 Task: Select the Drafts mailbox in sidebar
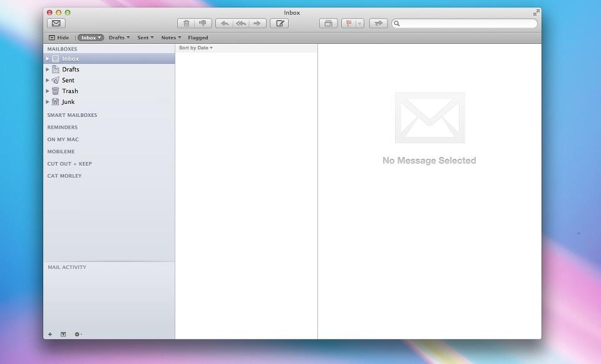(x=109, y=69)
